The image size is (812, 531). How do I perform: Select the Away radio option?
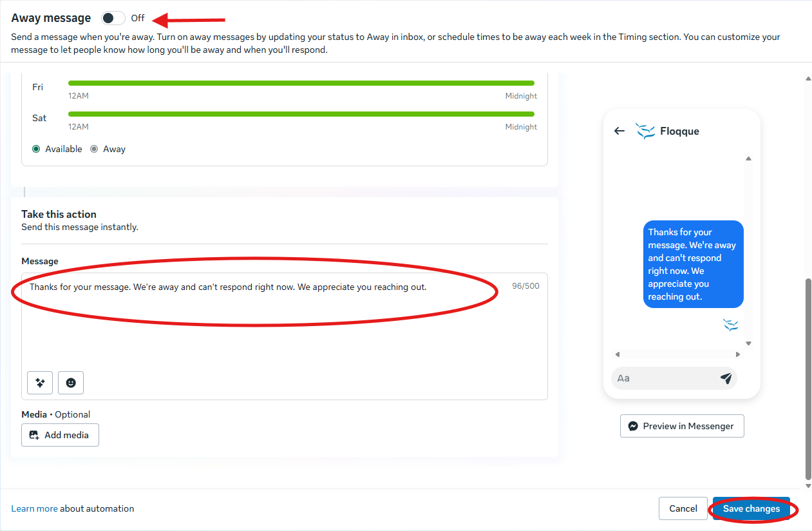(94, 149)
